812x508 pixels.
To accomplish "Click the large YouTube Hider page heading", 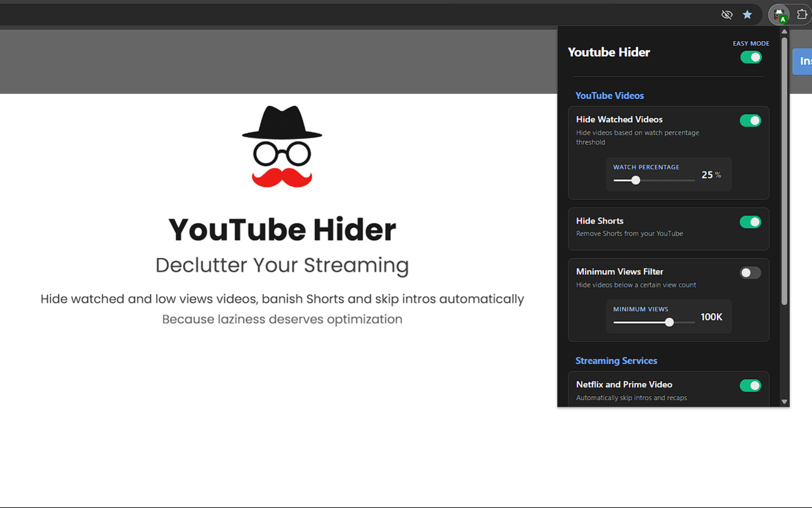I will point(282,229).
